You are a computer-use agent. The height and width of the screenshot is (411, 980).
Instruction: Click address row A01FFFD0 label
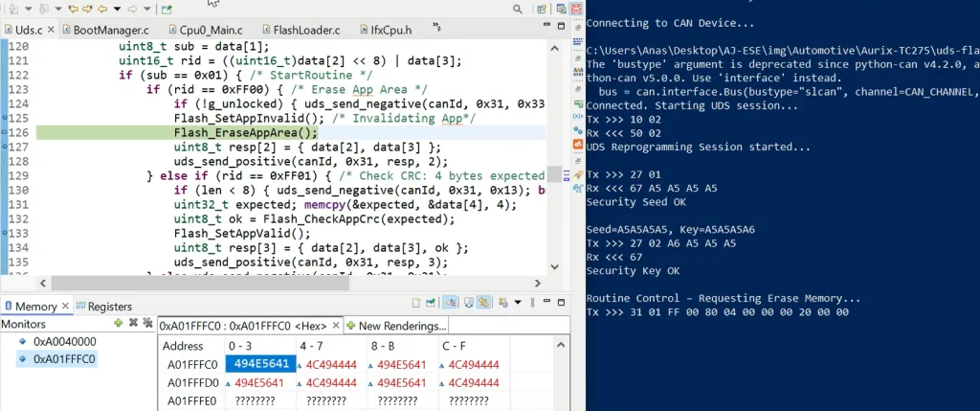tap(192, 383)
